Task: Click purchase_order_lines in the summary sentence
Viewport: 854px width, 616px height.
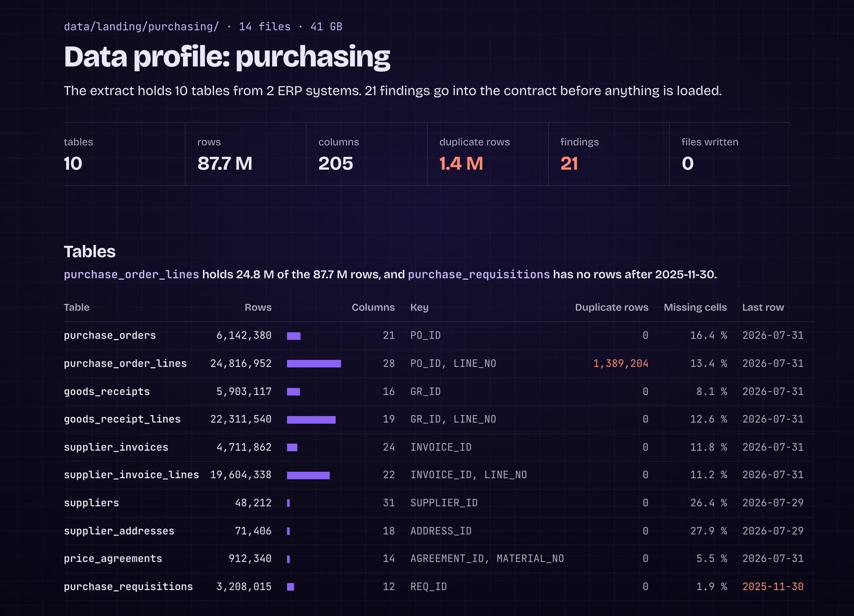Action: click(131, 275)
